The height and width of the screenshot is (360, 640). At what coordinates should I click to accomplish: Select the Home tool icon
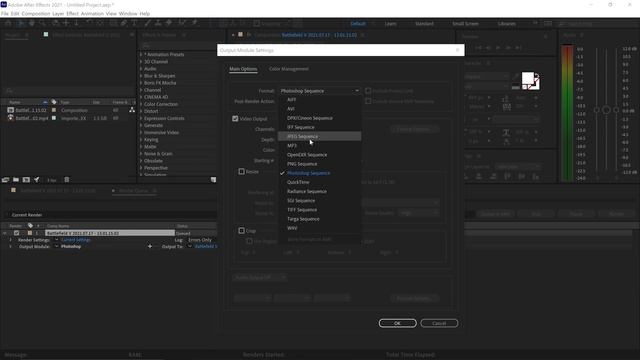click(x=8, y=23)
